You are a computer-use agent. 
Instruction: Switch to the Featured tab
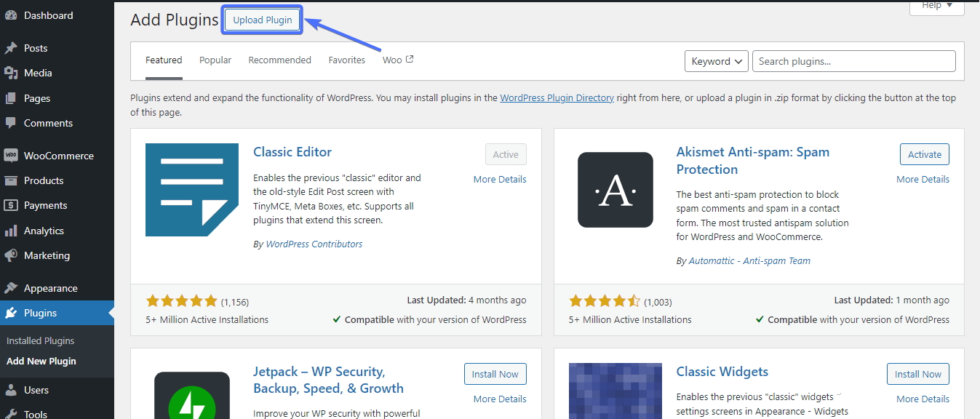point(164,60)
